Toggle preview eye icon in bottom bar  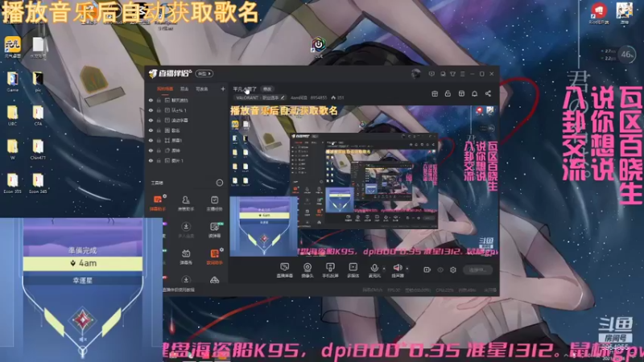point(440,269)
